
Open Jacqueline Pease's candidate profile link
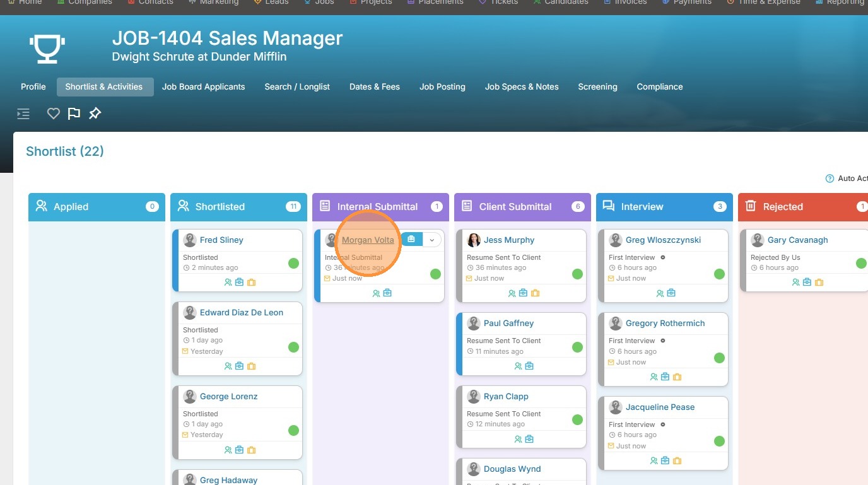pos(660,407)
